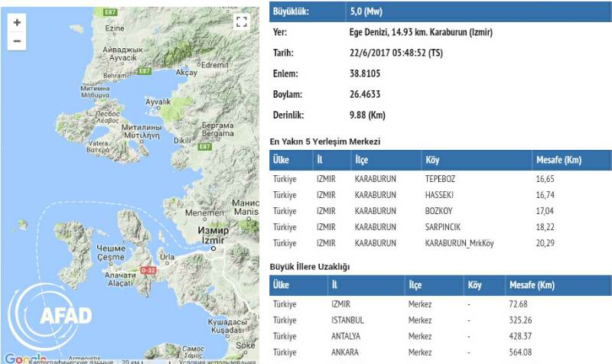Select the Ayvalık town label on map
The height and width of the screenshot is (364, 612).
[157, 102]
